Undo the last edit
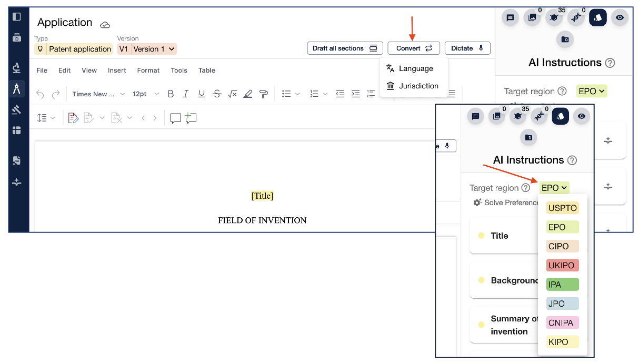 point(40,94)
